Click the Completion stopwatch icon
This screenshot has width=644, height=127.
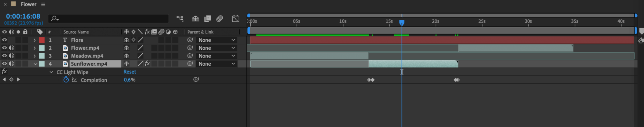(66, 80)
